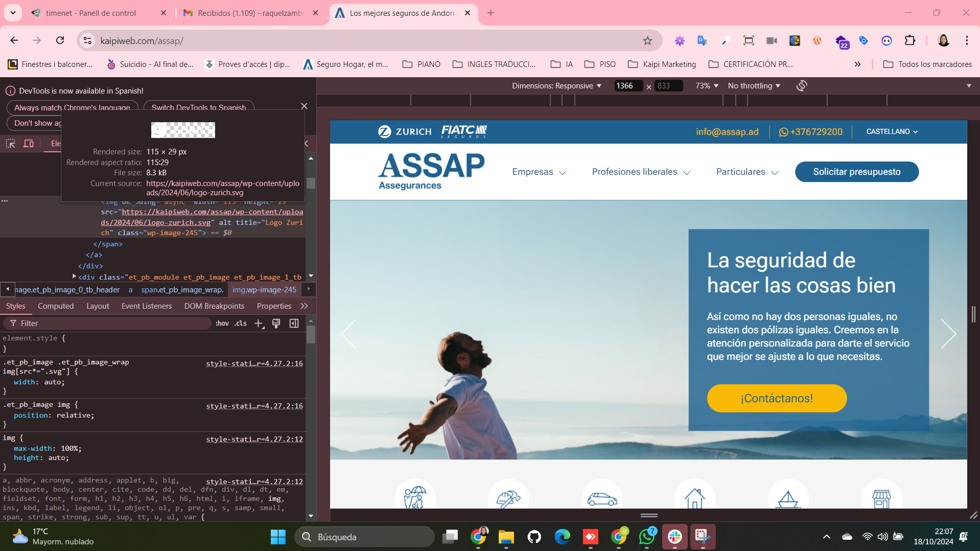
Task: Open WhatsApp from the taskbar
Action: [647, 537]
